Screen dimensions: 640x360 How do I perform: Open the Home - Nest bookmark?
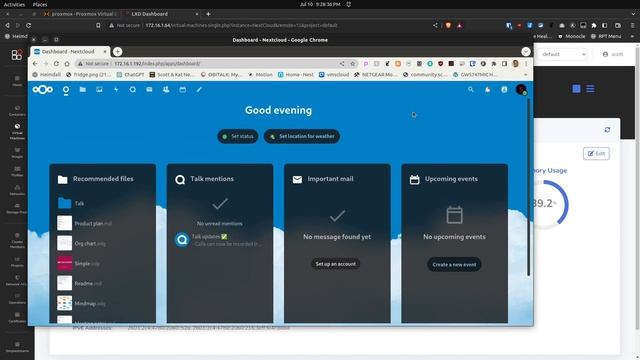[296, 75]
